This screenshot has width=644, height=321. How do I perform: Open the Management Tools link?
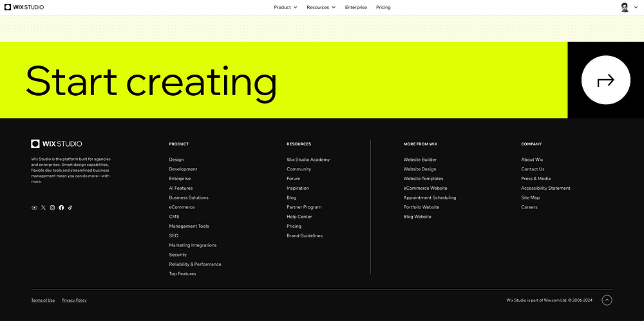tap(189, 226)
